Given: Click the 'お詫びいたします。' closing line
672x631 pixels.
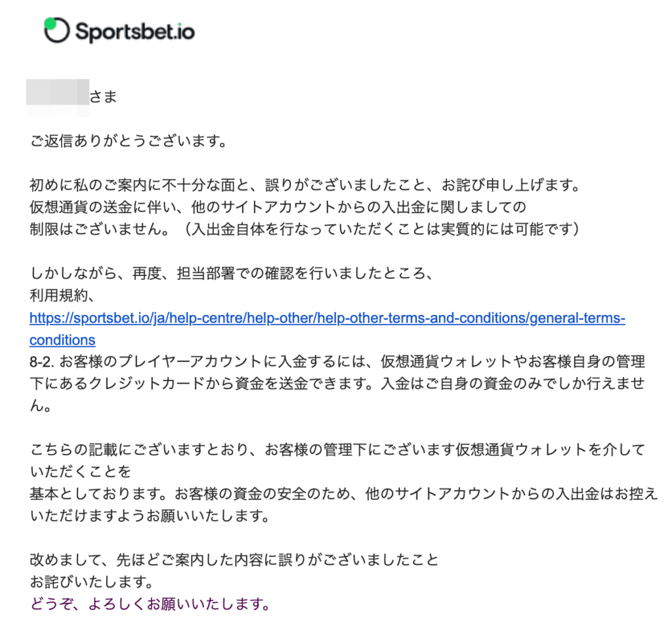Looking at the screenshot, I should click(x=92, y=582).
